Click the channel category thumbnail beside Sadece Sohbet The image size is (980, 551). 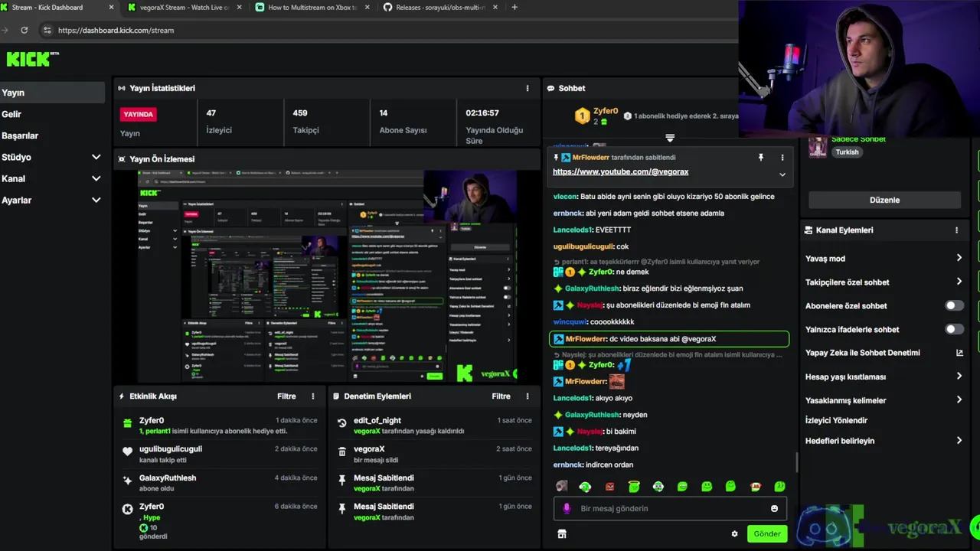pos(818,145)
